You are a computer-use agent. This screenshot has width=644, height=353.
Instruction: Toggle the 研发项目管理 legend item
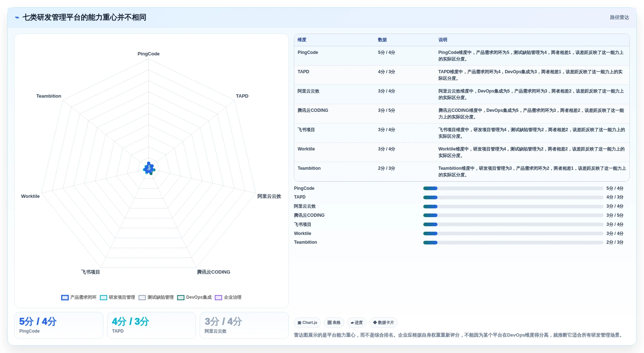click(117, 297)
